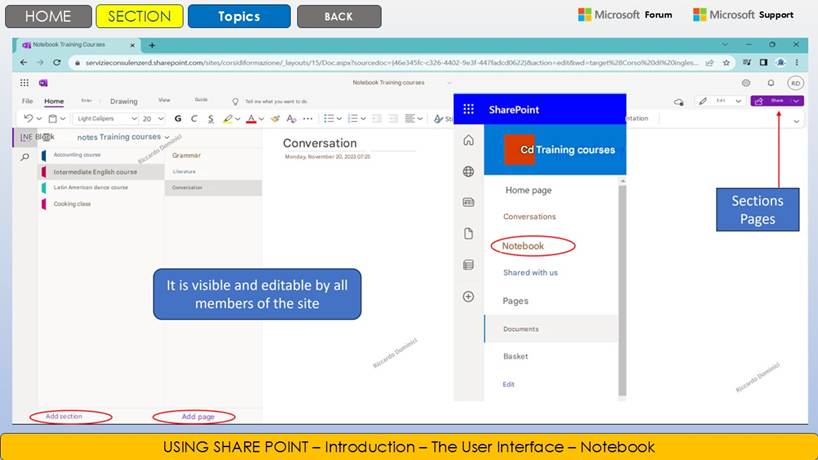
Task: Expand the notes Training courses notebook chevron
Action: coord(167,137)
